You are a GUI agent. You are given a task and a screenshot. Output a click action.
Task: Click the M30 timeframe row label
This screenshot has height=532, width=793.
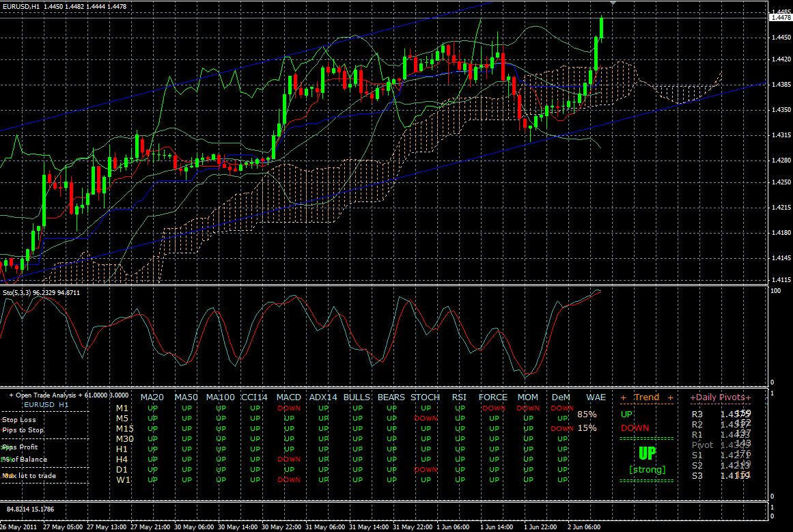[x=125, y=438]
